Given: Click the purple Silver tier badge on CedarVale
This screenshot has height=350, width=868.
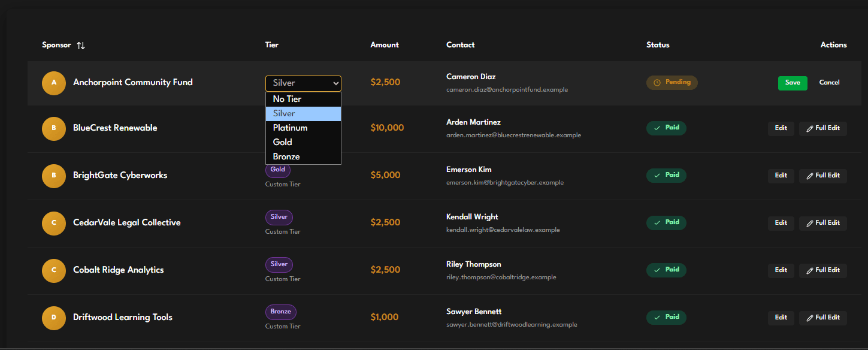Looking at the screenshot, I should pyautogui.click(x=279, y=217).
